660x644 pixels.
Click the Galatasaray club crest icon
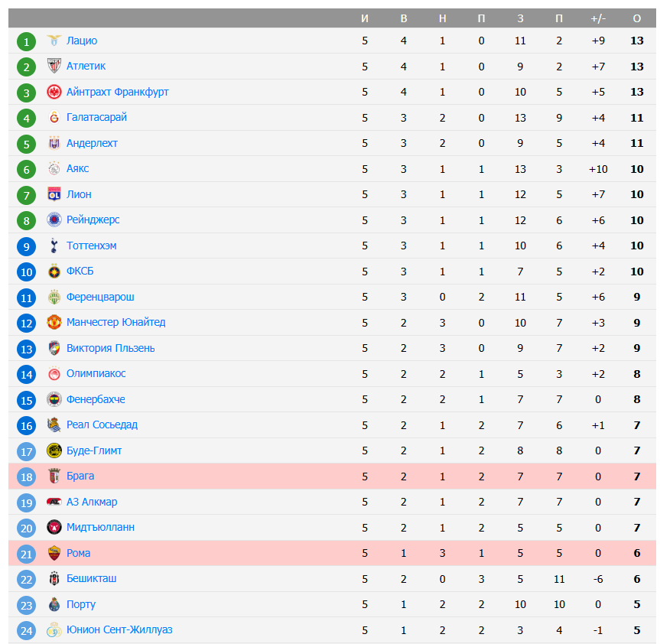54,118
